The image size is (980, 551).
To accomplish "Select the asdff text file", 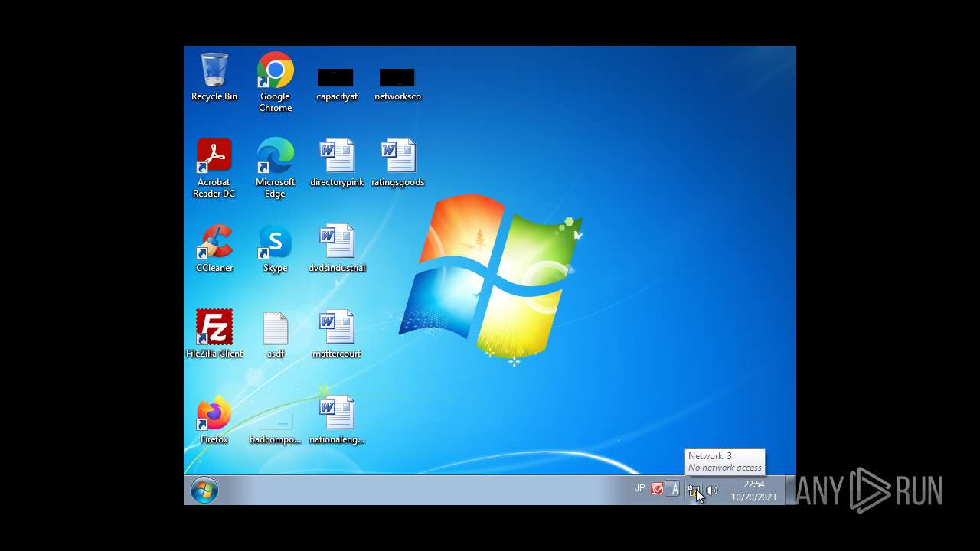I will coord(276,334).
